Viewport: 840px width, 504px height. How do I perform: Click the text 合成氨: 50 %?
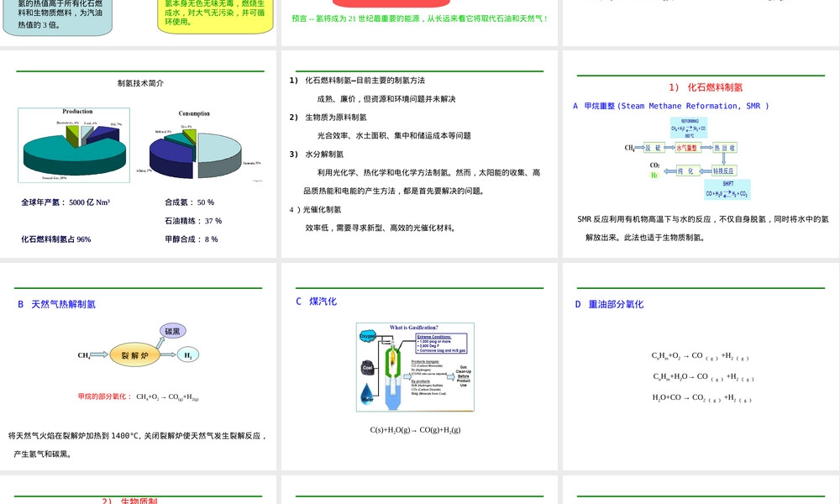189,202
